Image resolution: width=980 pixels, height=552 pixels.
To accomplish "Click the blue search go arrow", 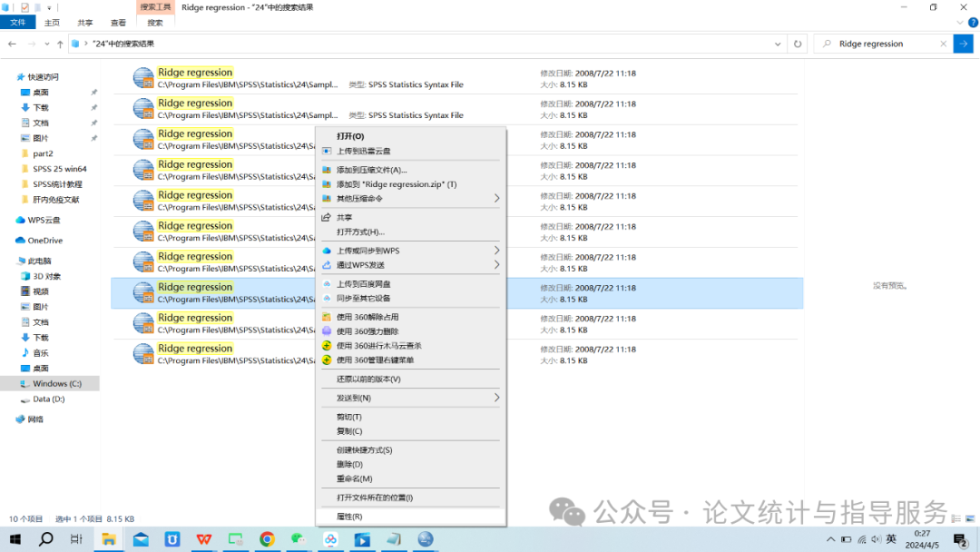I will point(963,44).
